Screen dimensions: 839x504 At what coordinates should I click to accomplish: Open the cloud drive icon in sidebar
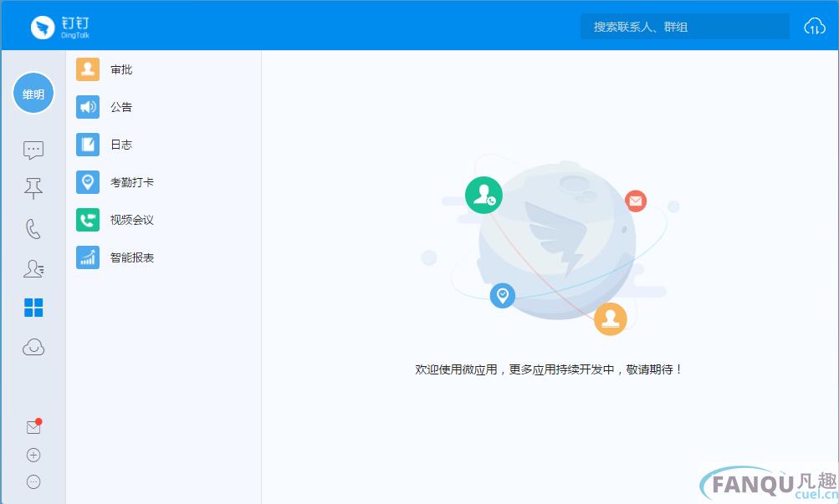(33, 348)
